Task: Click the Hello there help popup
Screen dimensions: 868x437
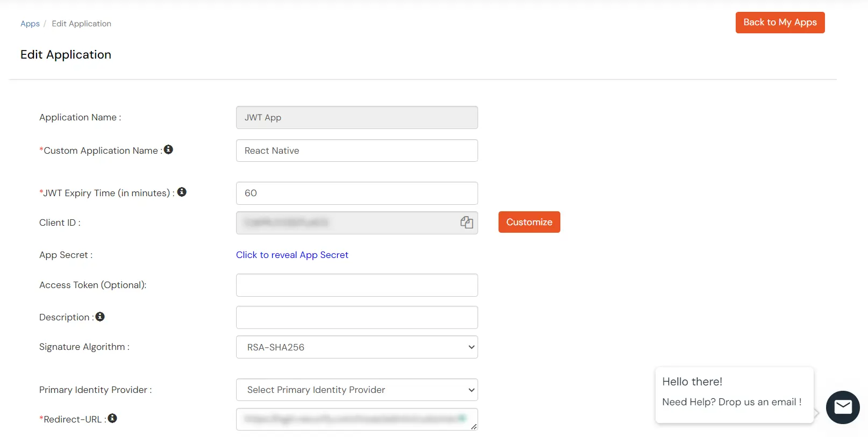Action: click(x=734, y=394)
